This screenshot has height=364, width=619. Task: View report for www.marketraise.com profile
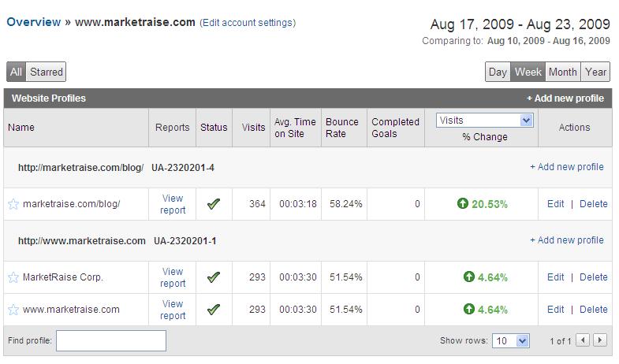coord(173,310)
